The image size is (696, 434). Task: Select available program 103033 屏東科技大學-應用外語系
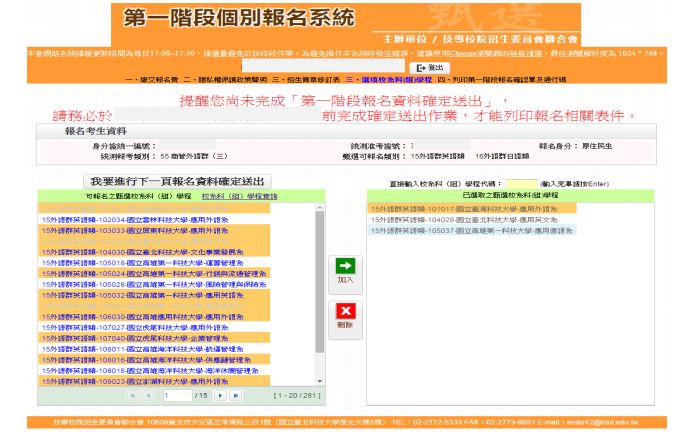154,231
